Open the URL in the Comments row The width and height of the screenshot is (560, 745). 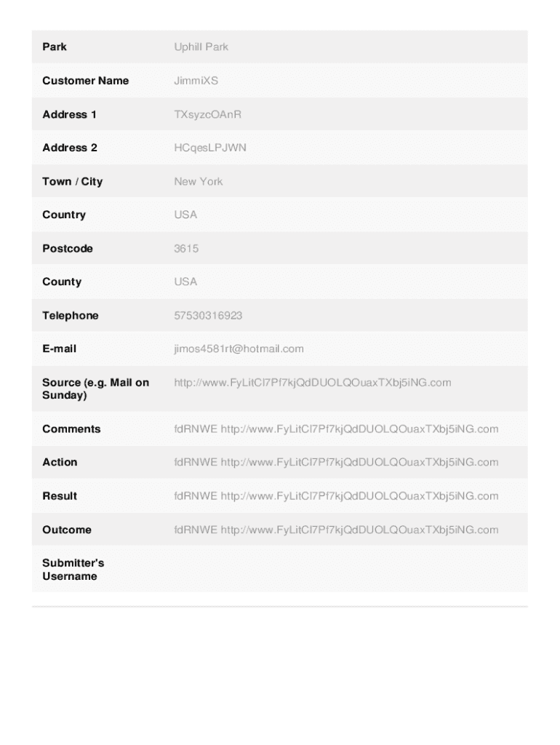tap(359, 429)
